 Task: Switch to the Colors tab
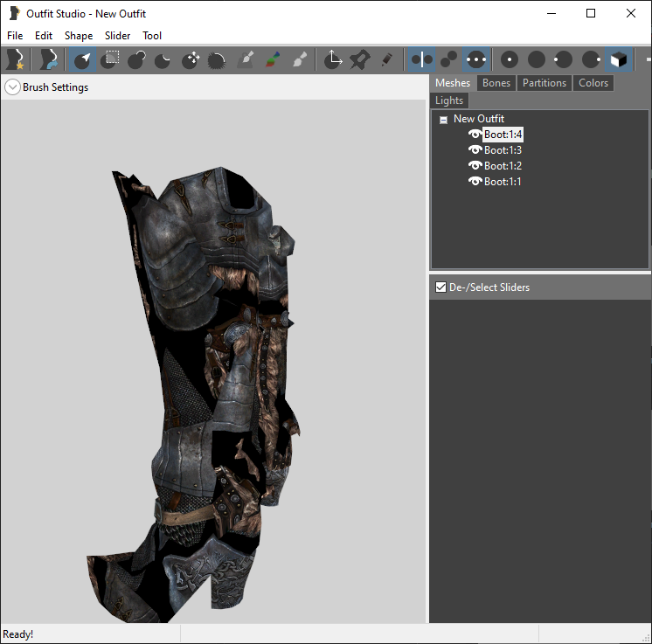pyautogui.click(x=593, y=83)
